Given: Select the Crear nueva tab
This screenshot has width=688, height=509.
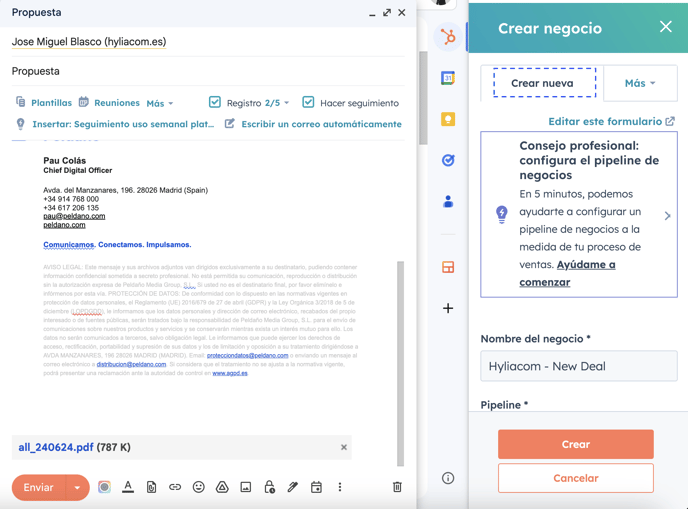Looking at the screenshot, I should click(x=542, y=83).
